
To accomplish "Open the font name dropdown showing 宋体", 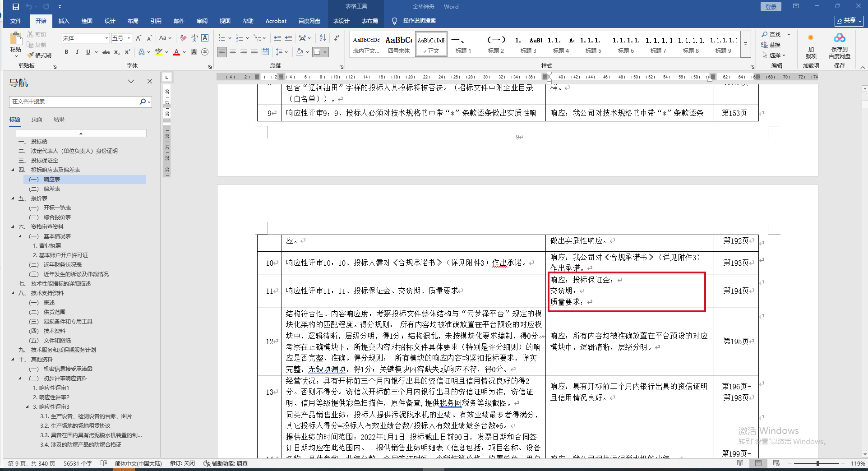I will [85, 38].
